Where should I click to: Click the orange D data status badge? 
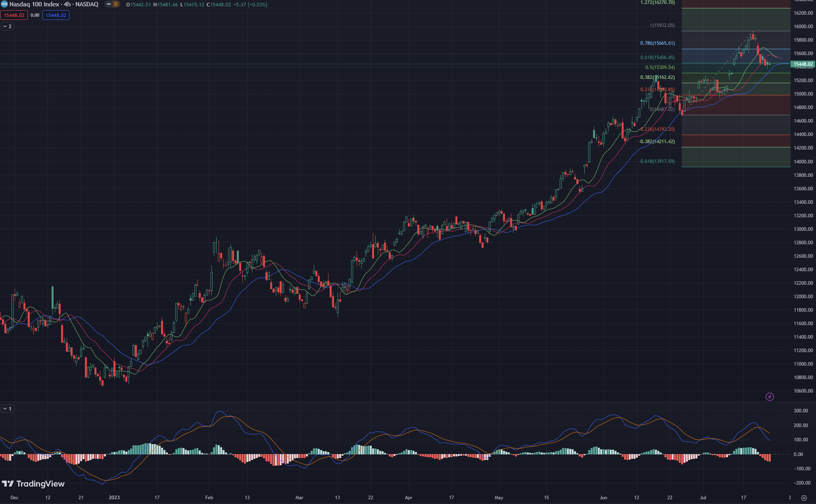[116, 4]
